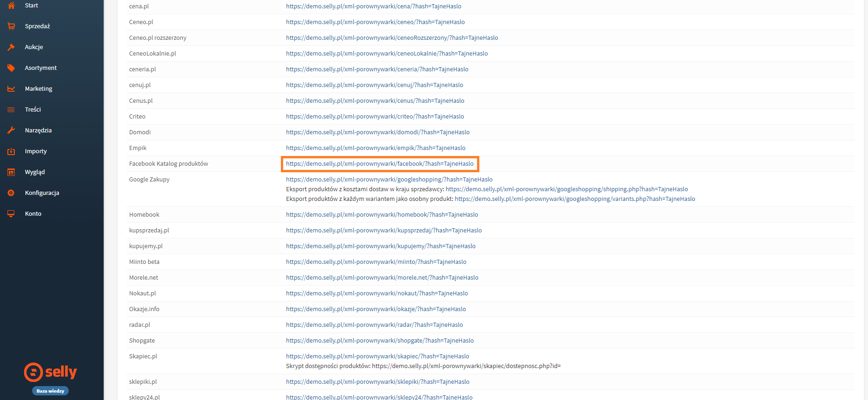Open the Wygląd menu item
Viewport: 868px width, 400px height.
point(35,172)
